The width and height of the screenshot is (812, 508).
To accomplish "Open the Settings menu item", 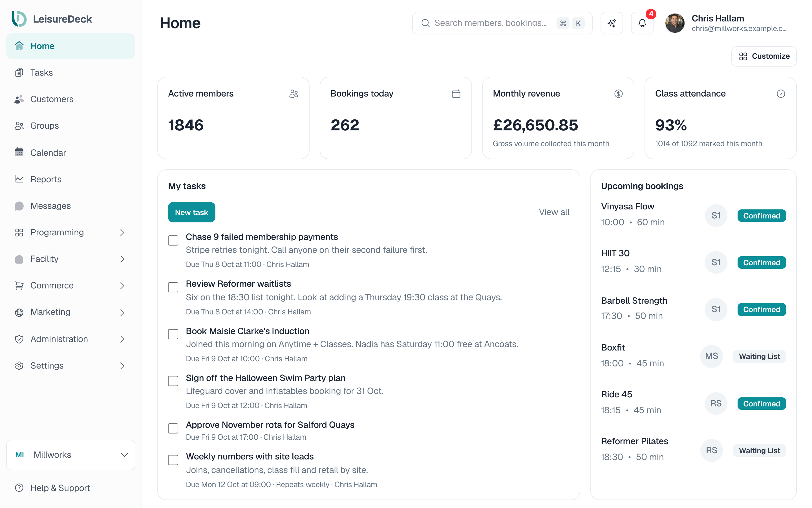I will (x=71, y=365).
